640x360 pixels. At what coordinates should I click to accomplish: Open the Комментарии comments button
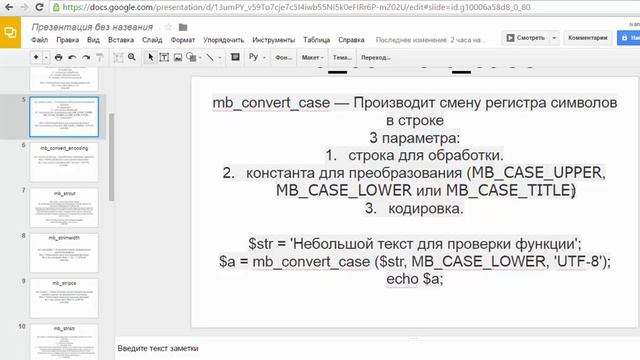588,38
